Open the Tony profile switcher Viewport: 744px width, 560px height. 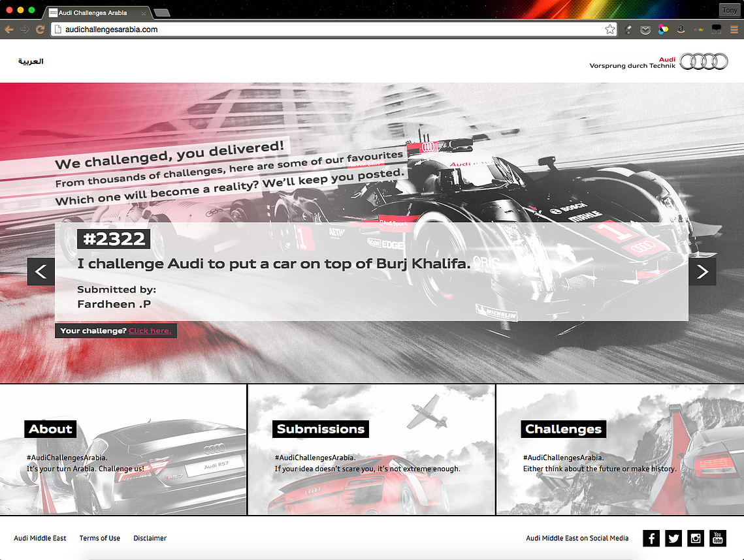click(x=730, y=10)
